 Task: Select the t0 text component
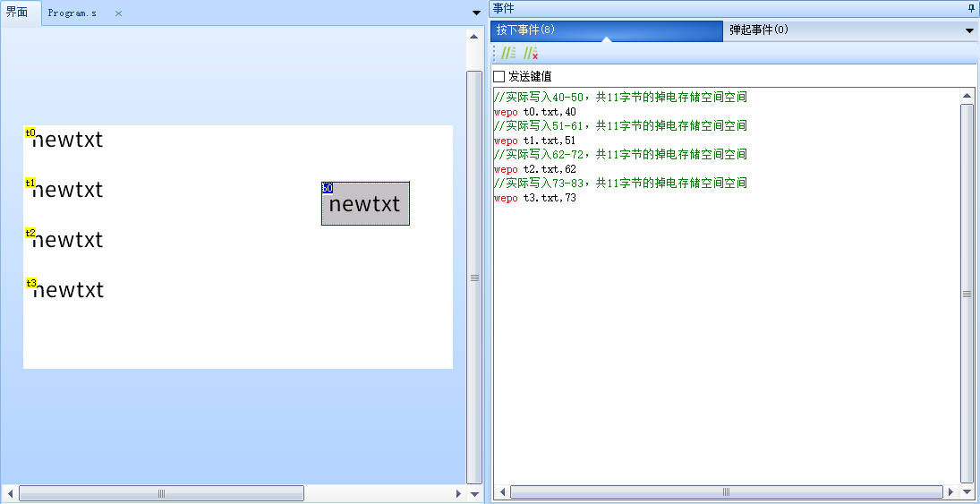point(67,140)
